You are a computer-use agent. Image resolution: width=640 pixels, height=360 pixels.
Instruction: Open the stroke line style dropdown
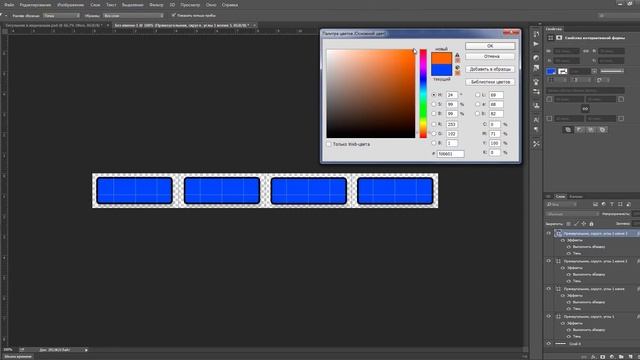pyautogui.click(x=612, y=71)
